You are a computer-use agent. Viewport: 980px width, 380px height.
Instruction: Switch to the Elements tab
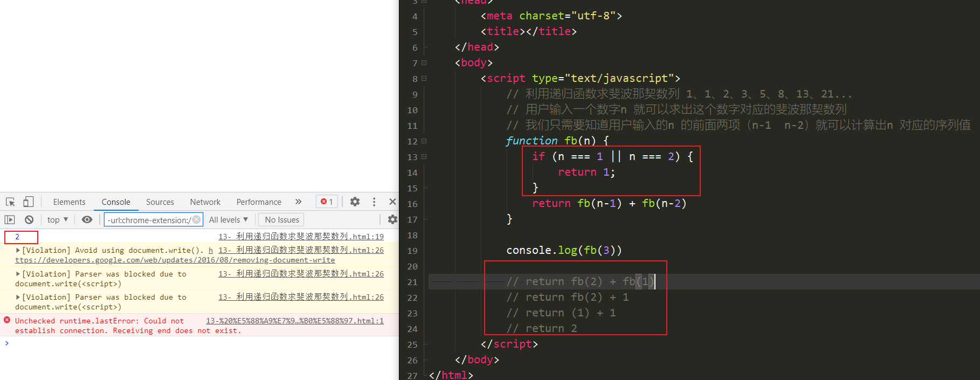click(69, 202)
